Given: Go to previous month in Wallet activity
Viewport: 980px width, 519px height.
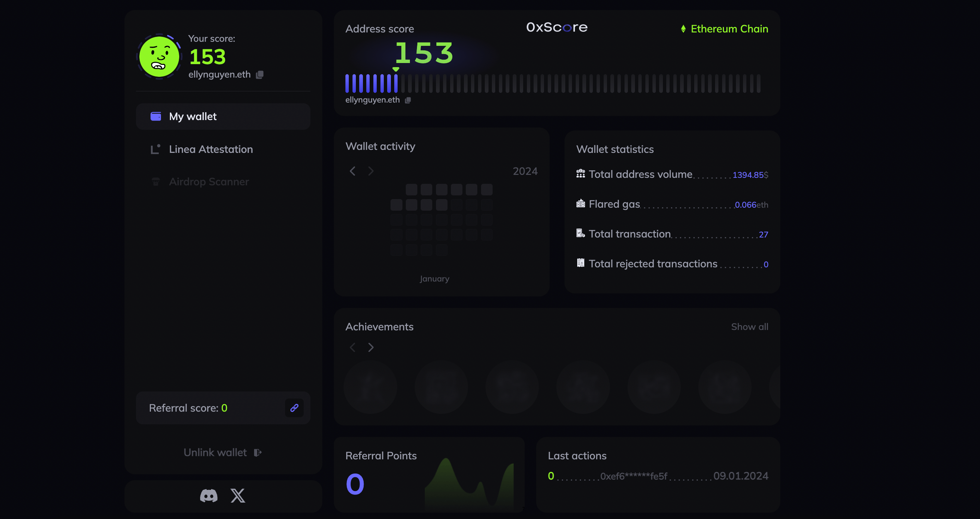Looking at the screenshot, I should point(353,171).
